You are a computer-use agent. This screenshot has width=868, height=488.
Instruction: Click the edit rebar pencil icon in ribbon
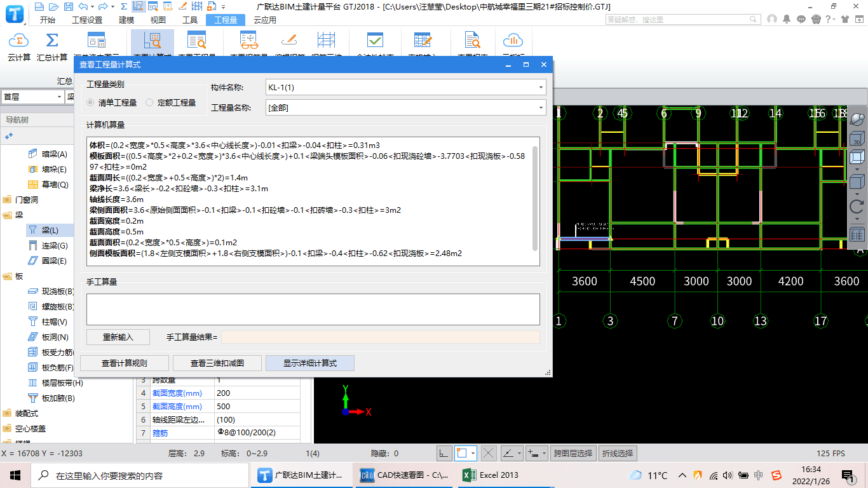288,41
